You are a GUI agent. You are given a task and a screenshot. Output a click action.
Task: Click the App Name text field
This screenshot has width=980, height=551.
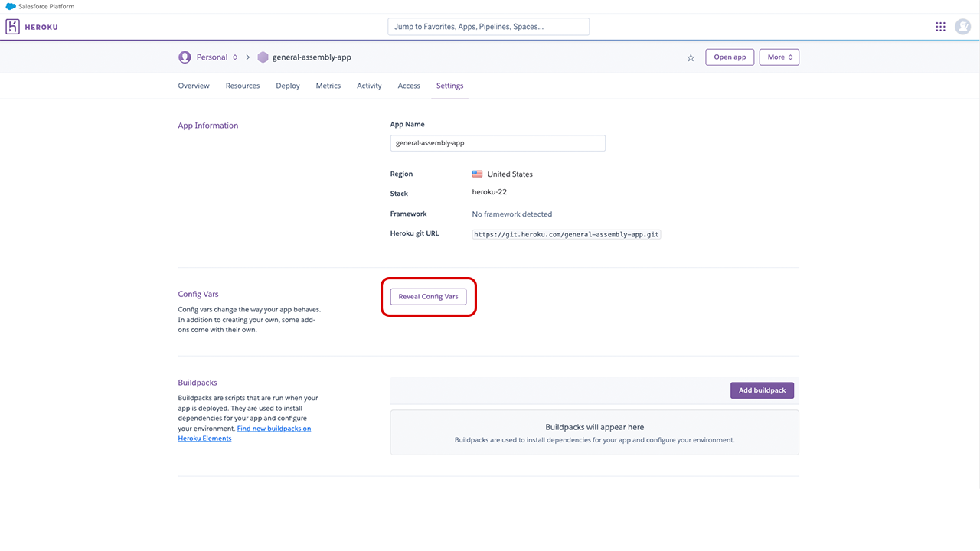point(498,143)
